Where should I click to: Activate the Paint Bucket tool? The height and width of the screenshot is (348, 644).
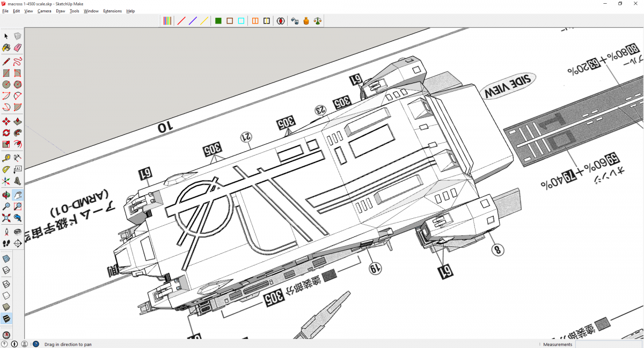pos(6,48)
